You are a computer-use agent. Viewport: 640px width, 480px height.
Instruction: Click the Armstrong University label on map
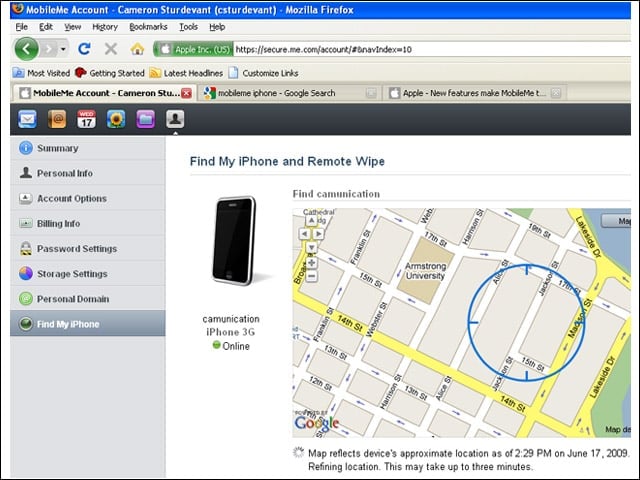click(x=425, y=271)
